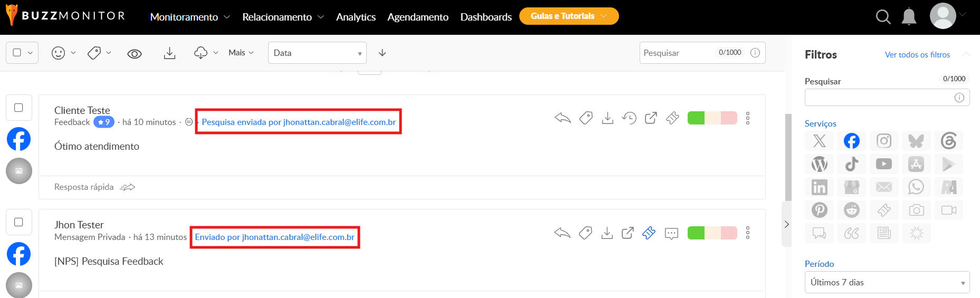980x298 pixels.
Task: Filter by Facebook service
Action: pos(852,141)
